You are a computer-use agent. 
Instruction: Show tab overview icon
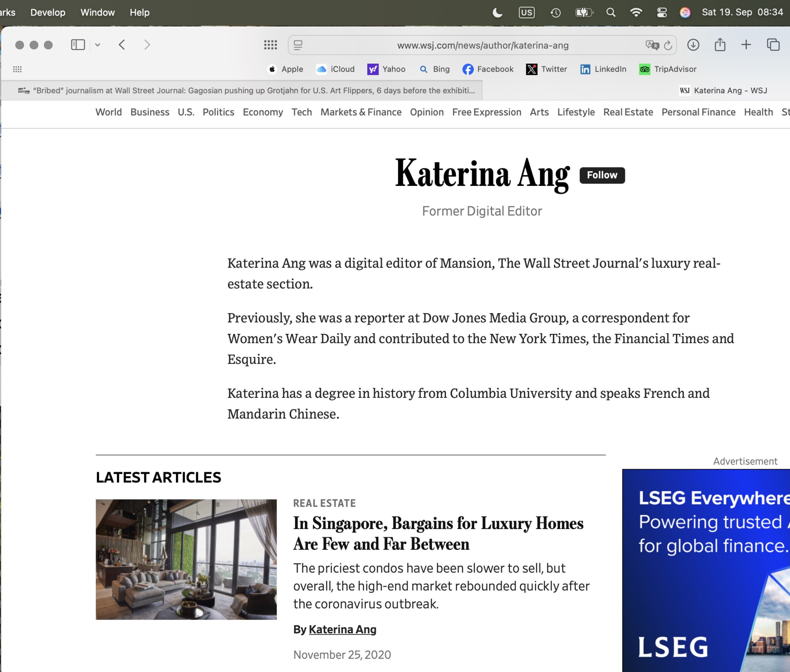click(773, 45)
